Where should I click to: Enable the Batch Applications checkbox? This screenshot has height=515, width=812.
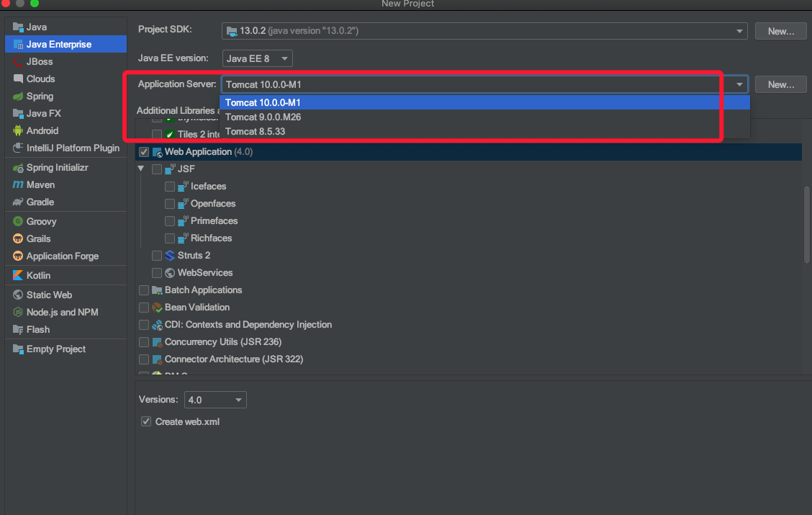[x=144, y=291]
